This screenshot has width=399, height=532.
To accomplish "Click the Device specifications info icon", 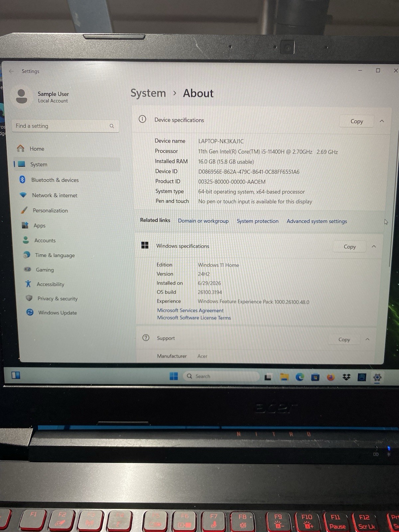I will pos(142,119).
